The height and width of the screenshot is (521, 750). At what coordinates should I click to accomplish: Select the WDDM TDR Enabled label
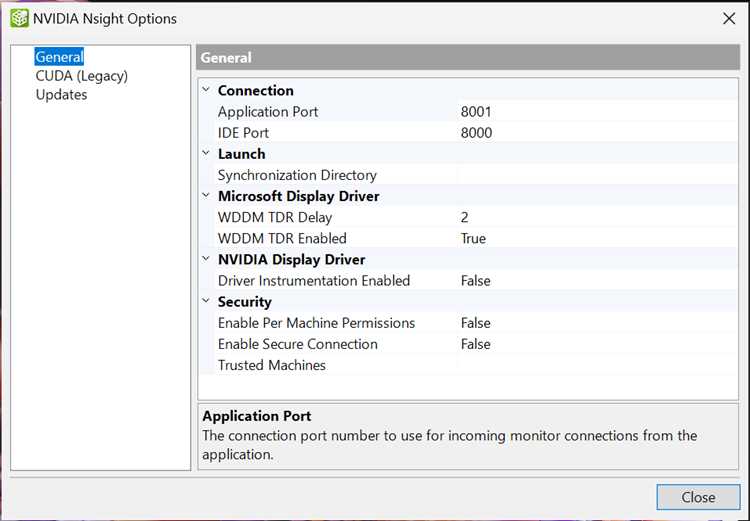[x=282, y=238]
